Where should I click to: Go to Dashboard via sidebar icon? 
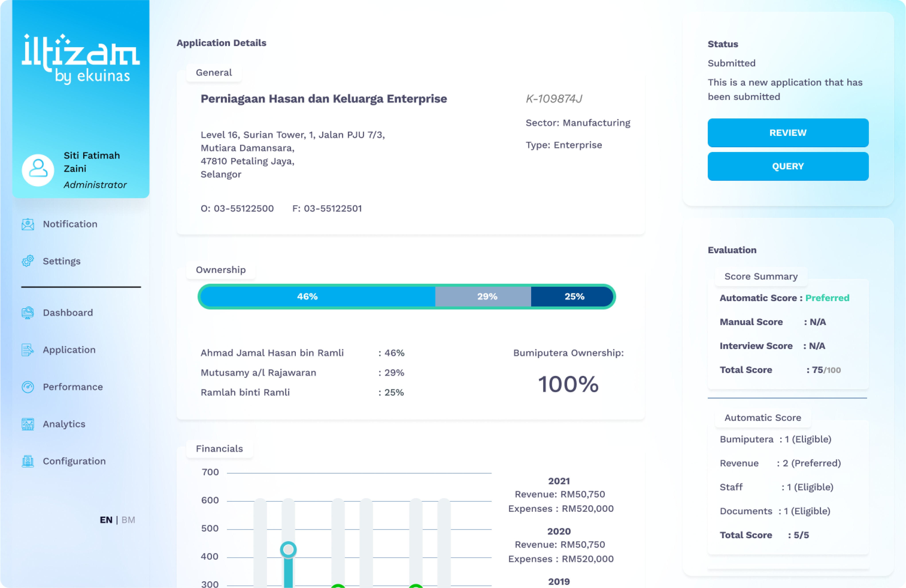[28, 312]
